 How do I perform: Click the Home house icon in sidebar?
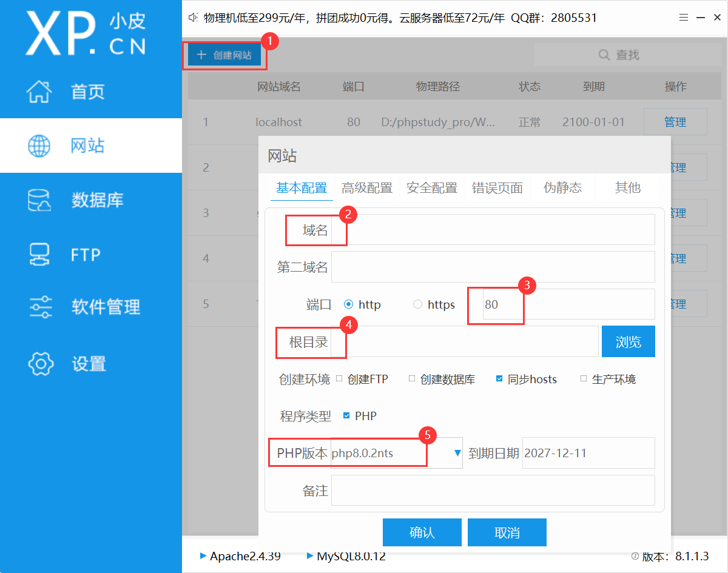tap(40, 92)
